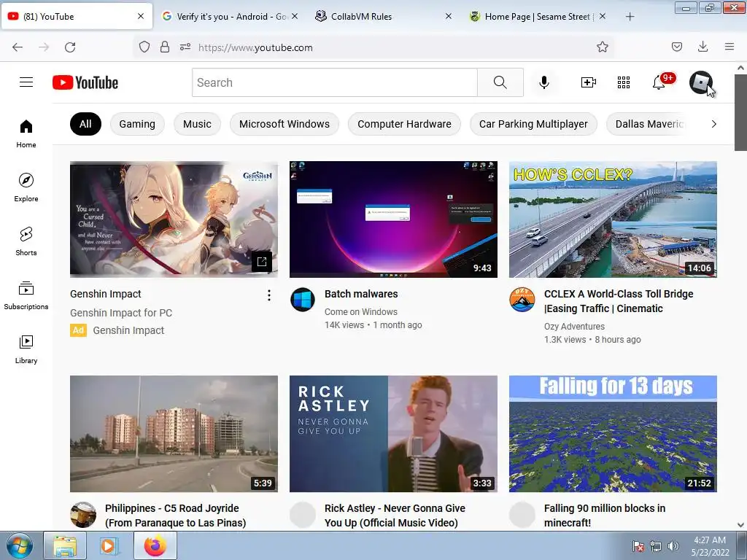The height and width of the screenshot is (560, 747).
Task: Close the CollabVM Rules tab
Action: tap(449, 17)
